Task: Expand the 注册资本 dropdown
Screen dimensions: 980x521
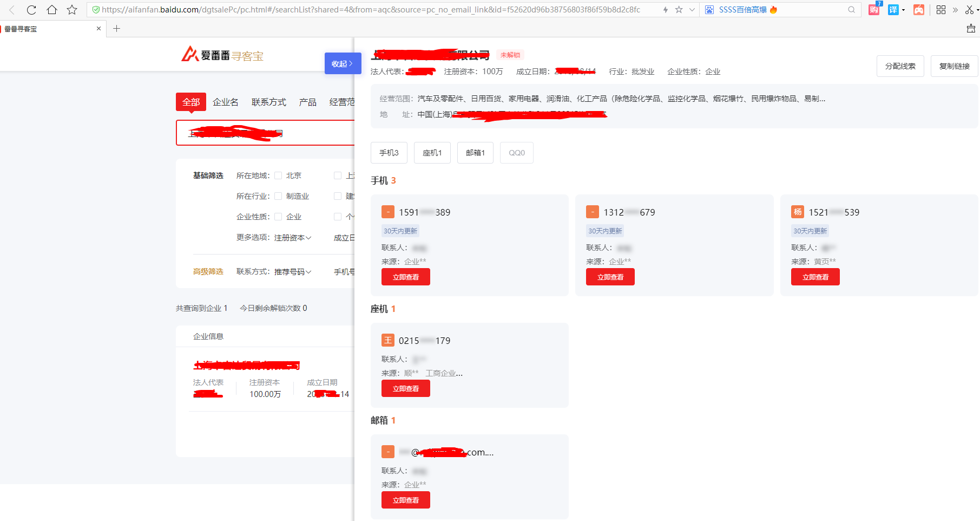Action: click(293, 238)
